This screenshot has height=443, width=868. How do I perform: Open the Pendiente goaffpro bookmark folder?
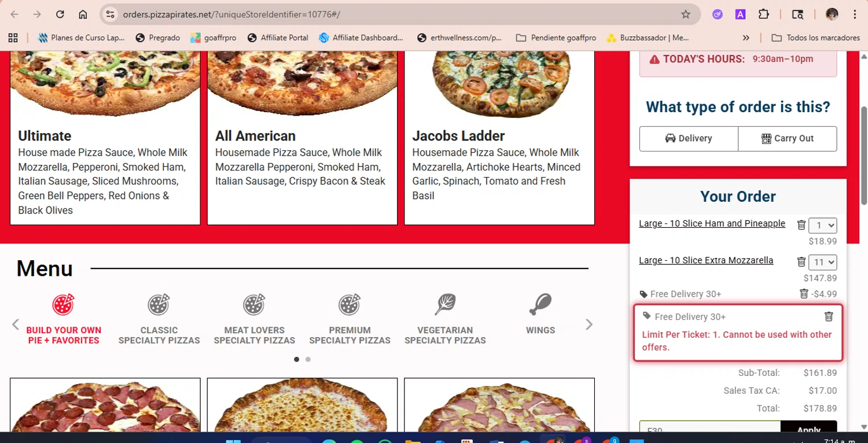tap(556, 38)
